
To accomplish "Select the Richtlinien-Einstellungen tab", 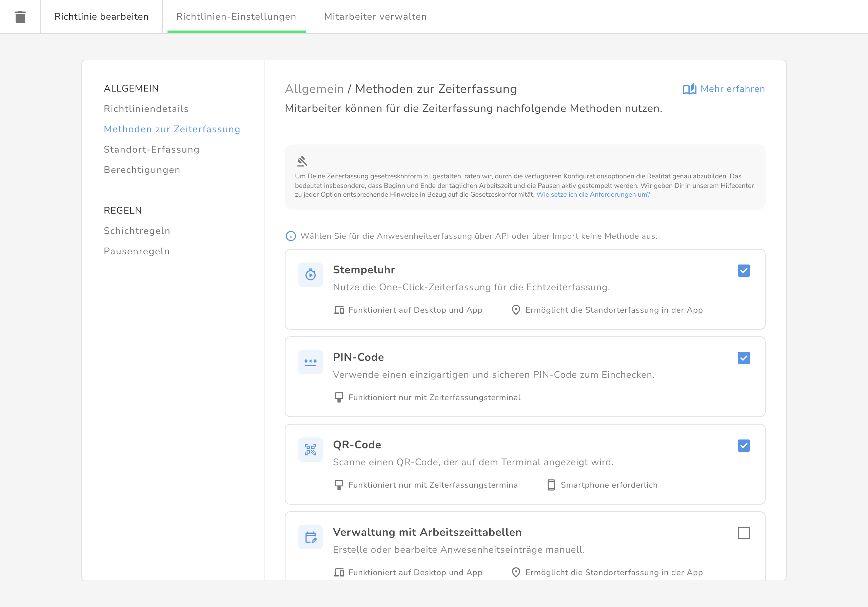I will (236, 17).
